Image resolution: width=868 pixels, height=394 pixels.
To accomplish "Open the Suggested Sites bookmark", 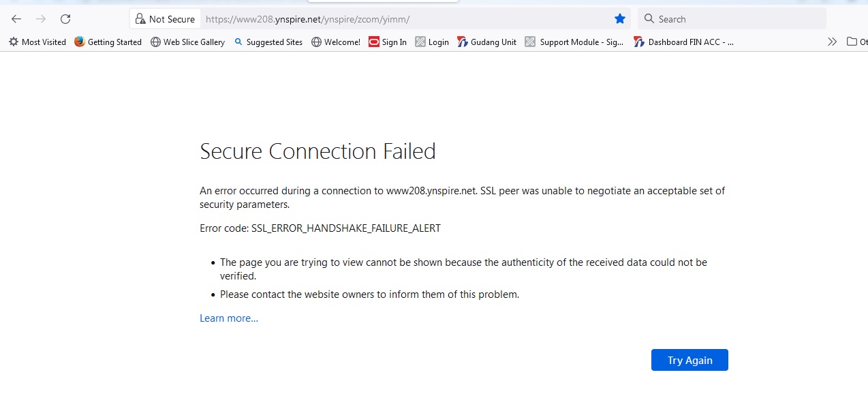I will 268,42.
